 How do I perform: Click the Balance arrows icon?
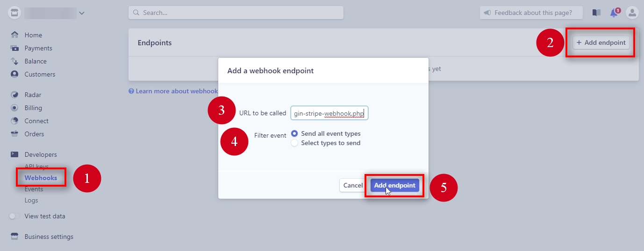click(14, 61)
